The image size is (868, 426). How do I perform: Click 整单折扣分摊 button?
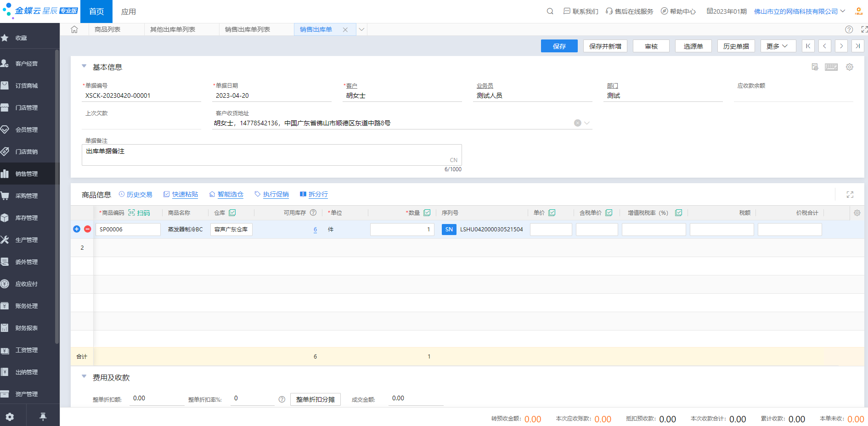[316, 399]
